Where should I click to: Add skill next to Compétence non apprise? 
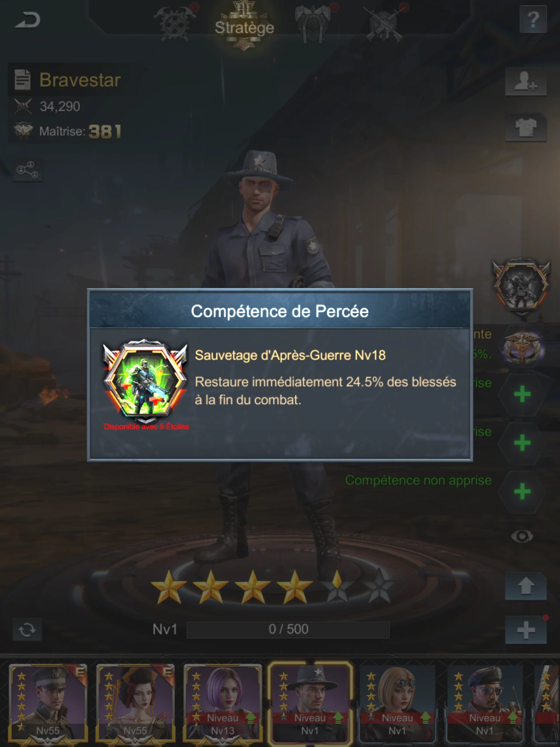[522, 491]
